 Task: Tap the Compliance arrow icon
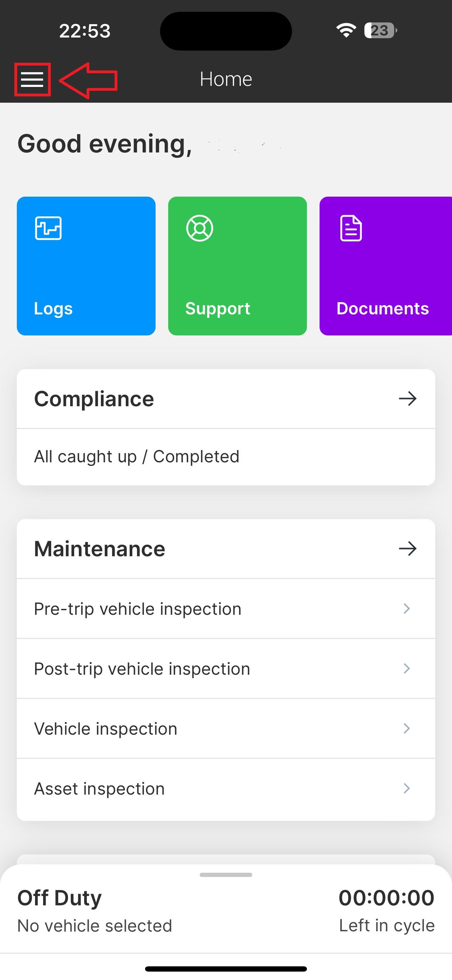[408, 399]
